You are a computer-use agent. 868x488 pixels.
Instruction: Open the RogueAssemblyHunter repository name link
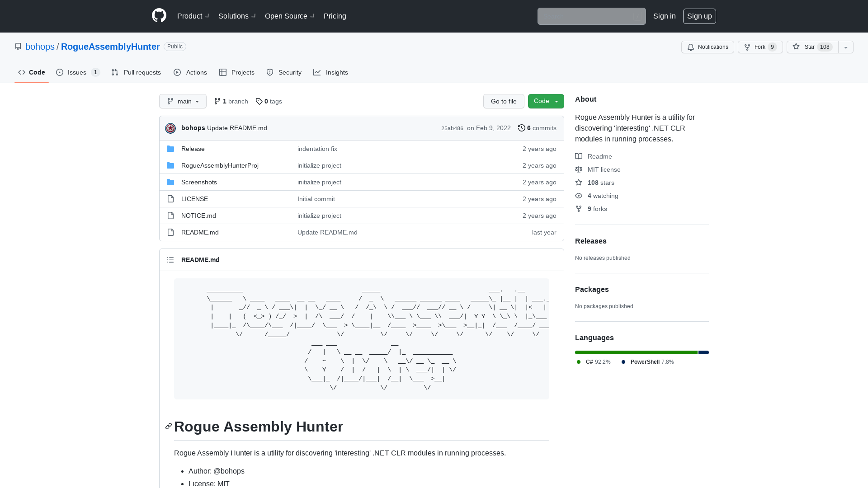tap(110, 47)
